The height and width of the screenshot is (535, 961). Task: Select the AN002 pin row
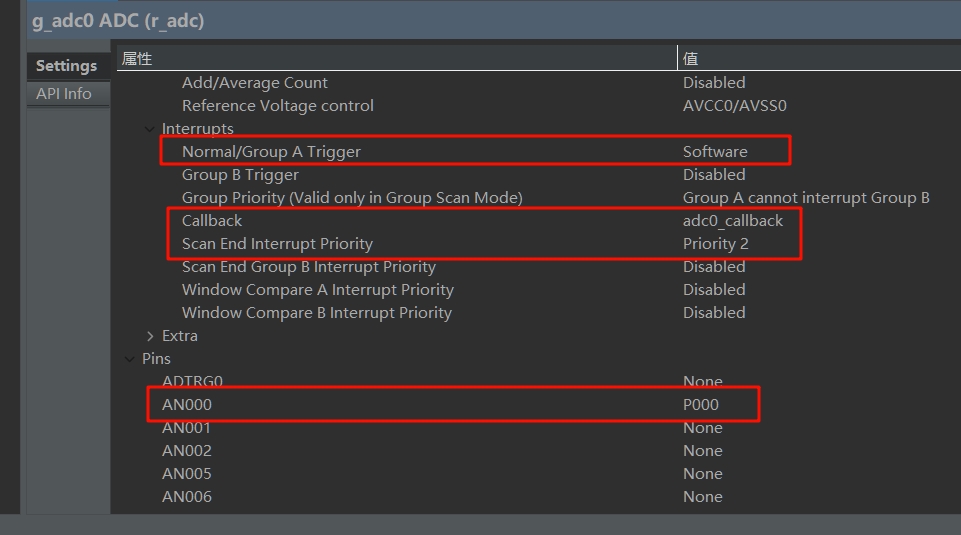(186, 450)
